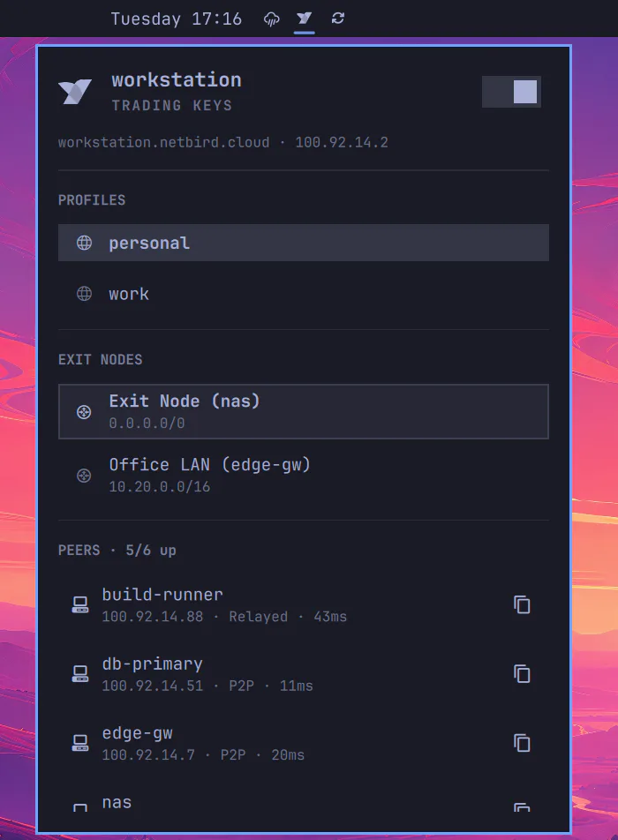Click the workstation hostname title
The image size is (618, 840).
pos(177,80)
